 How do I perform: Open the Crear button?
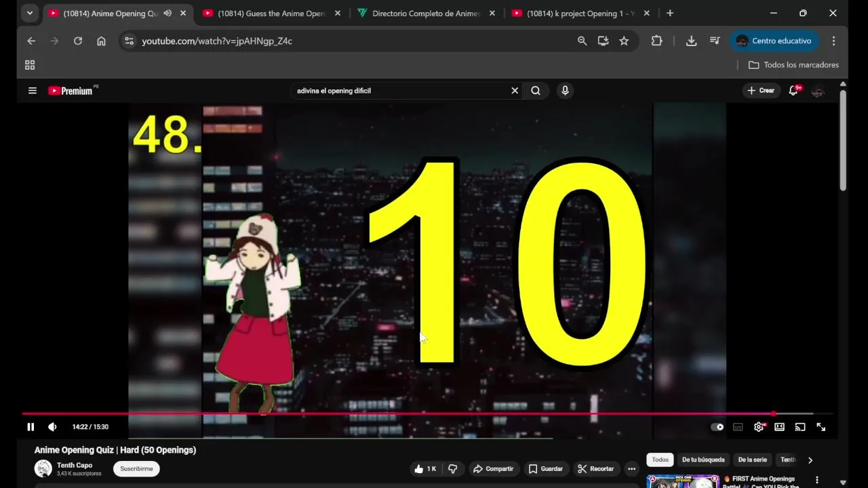761,91
